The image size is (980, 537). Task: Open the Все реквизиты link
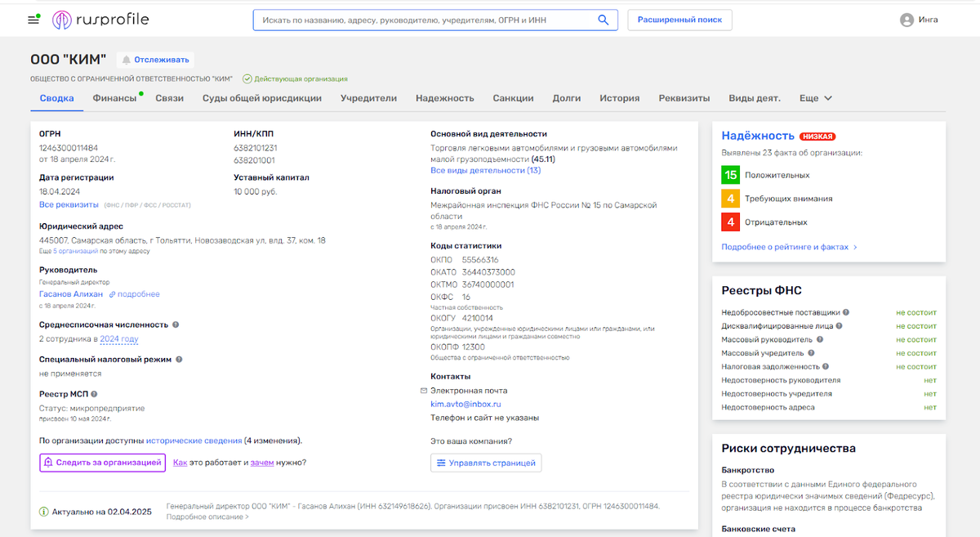69,204
